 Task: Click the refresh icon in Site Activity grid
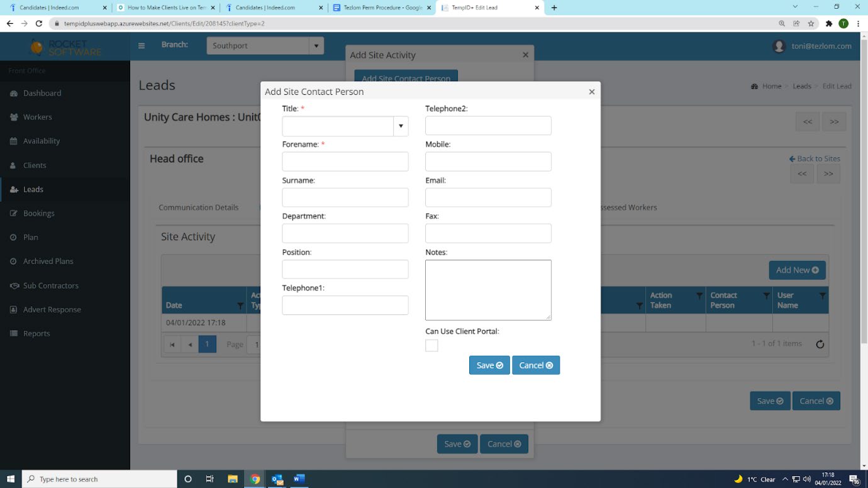820,344
